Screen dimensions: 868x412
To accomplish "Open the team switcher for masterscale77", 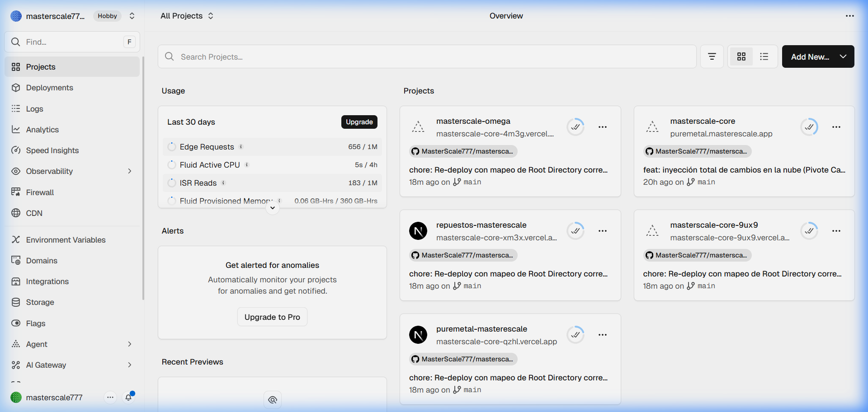I will [x=132, y=16].
